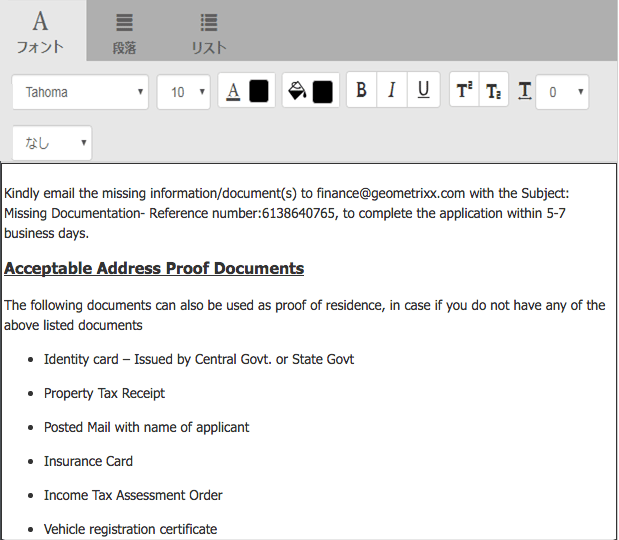619x540 pixels.
Task: Click the underlined A text color icon
Action: click(x=233, y=91)
